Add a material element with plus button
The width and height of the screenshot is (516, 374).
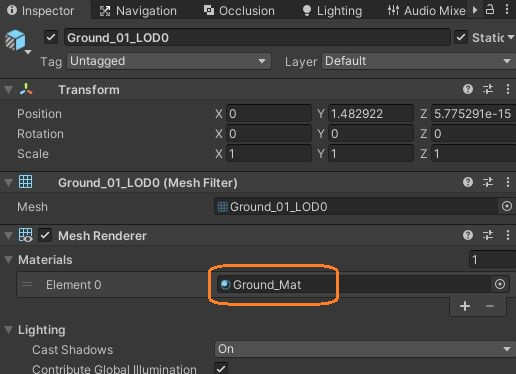[465, 306]
